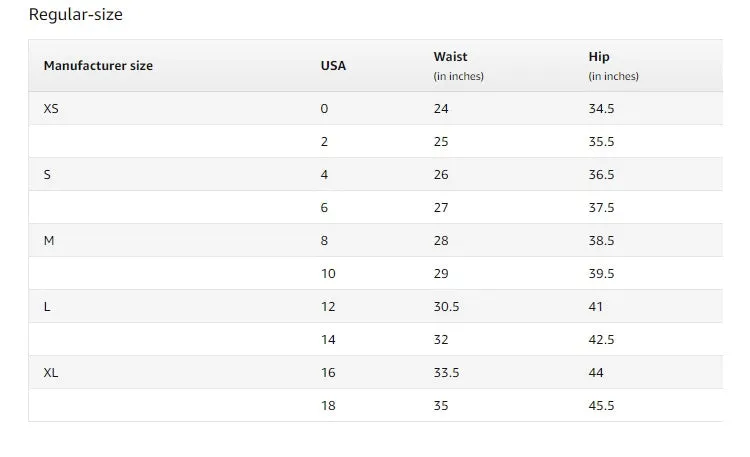This screenshot has width=750, height=457.
Task: Select USA size 10 cell
Action: click(x=328, y=274)
